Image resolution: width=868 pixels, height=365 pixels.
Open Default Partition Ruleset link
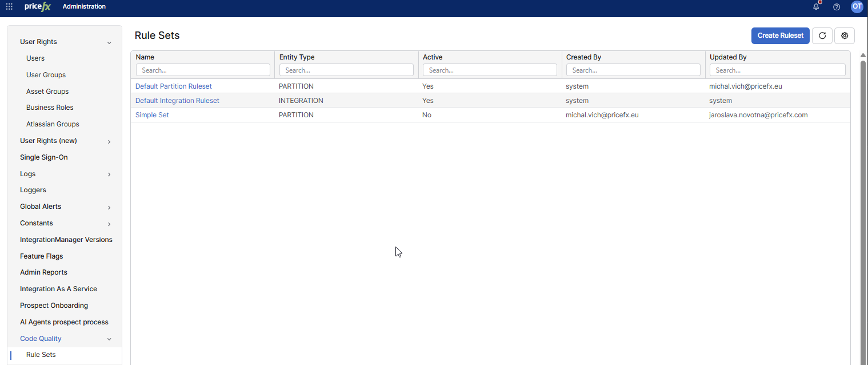point(173,86)
